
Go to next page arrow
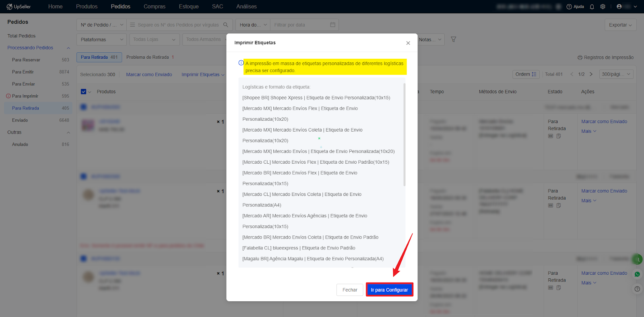(591, 74)
